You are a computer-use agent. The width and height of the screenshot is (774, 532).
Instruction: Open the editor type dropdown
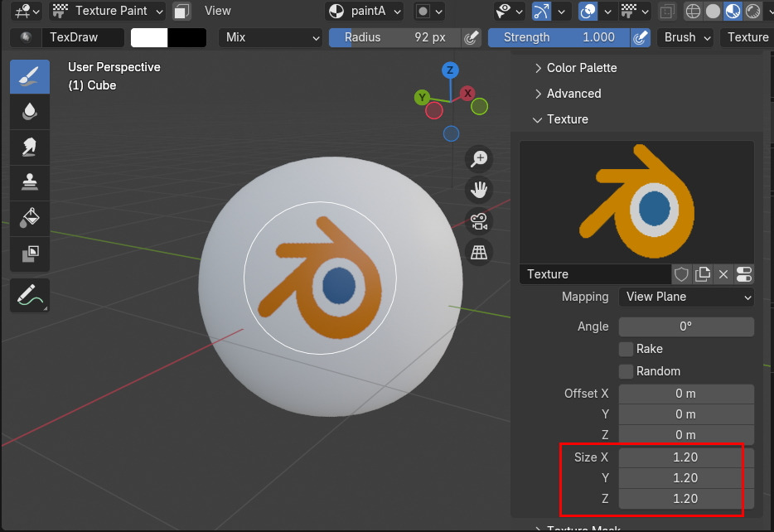[x=27, y=11]
